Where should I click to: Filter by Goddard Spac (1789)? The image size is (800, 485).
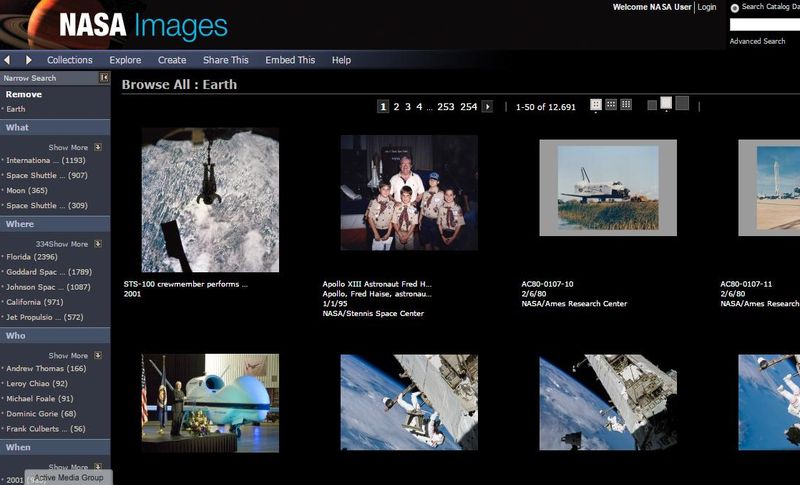(x=49, y=272)
